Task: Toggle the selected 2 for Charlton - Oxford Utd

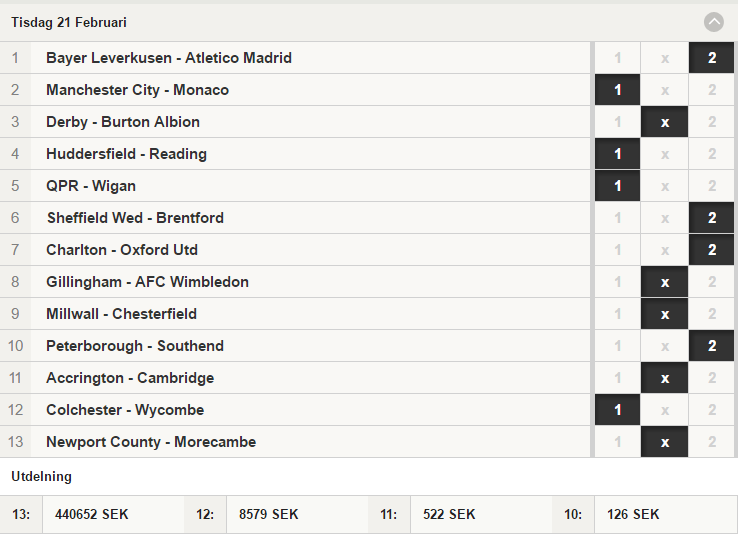Action: coord(712,250)
